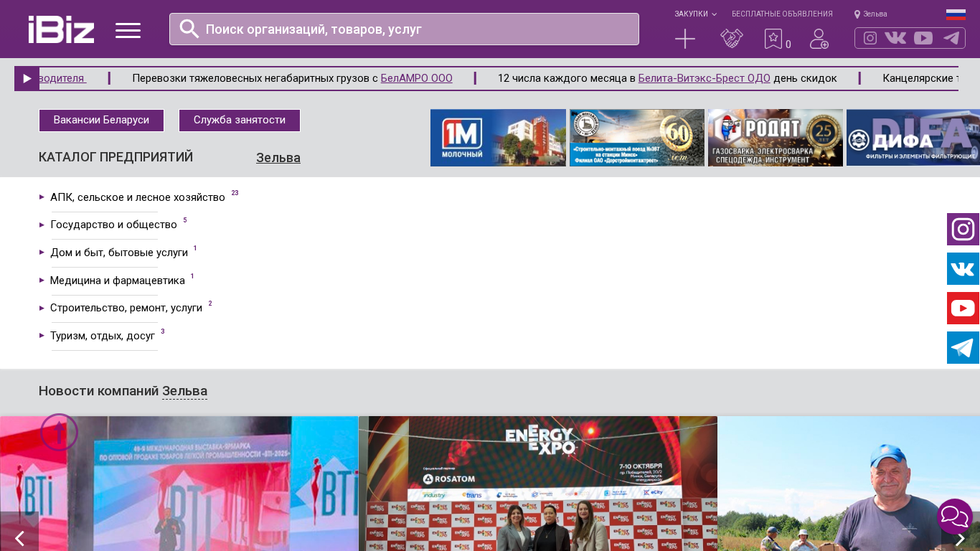The width and height of the screenshot is (980, 551).
Task: Open YouTube icon in header
Action: [x=923, y=38]
